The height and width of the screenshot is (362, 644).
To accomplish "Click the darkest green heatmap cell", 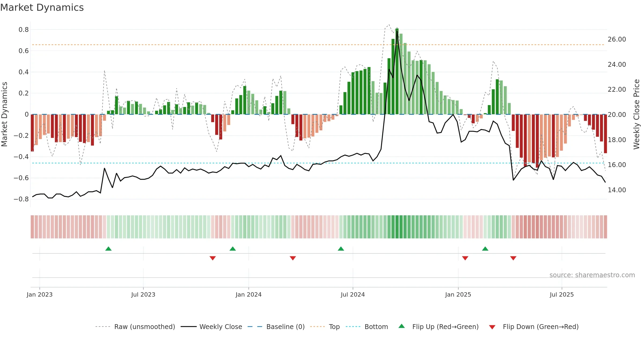I will pyautogui.click(x=397, y=227).
